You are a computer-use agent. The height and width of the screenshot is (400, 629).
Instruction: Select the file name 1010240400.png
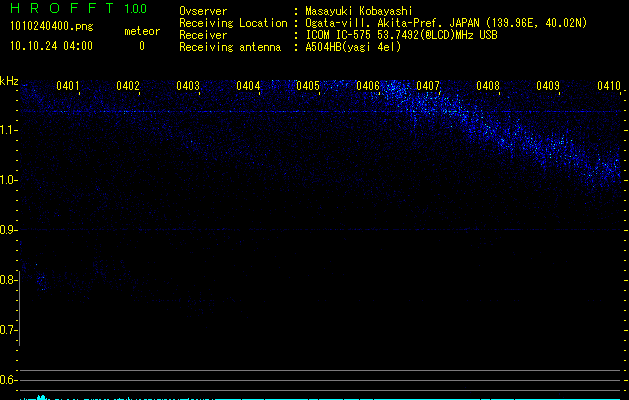[x=52, y=27]
